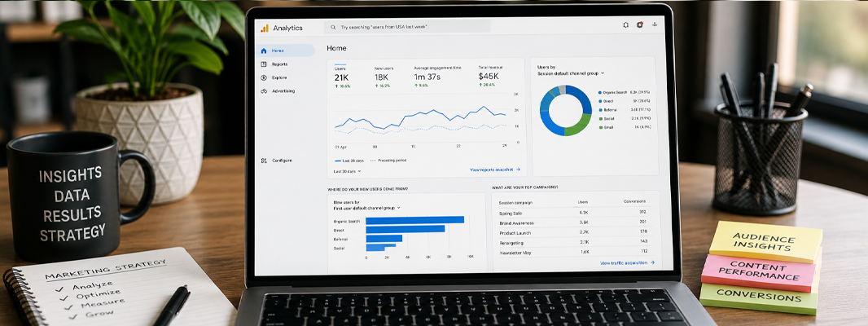Click the Users column header in campaigns table
Image resolution: width=868 pixels, height=326 pixels.
point(583,202)
